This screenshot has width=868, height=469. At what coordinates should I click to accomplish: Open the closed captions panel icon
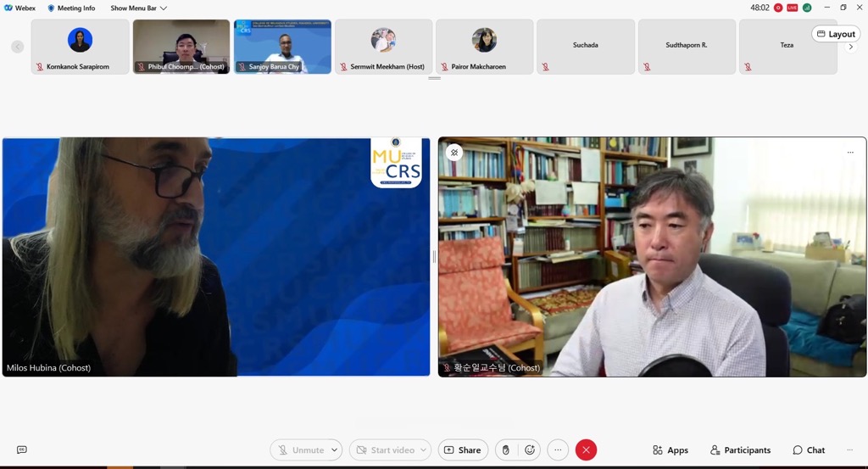[22, 450]
